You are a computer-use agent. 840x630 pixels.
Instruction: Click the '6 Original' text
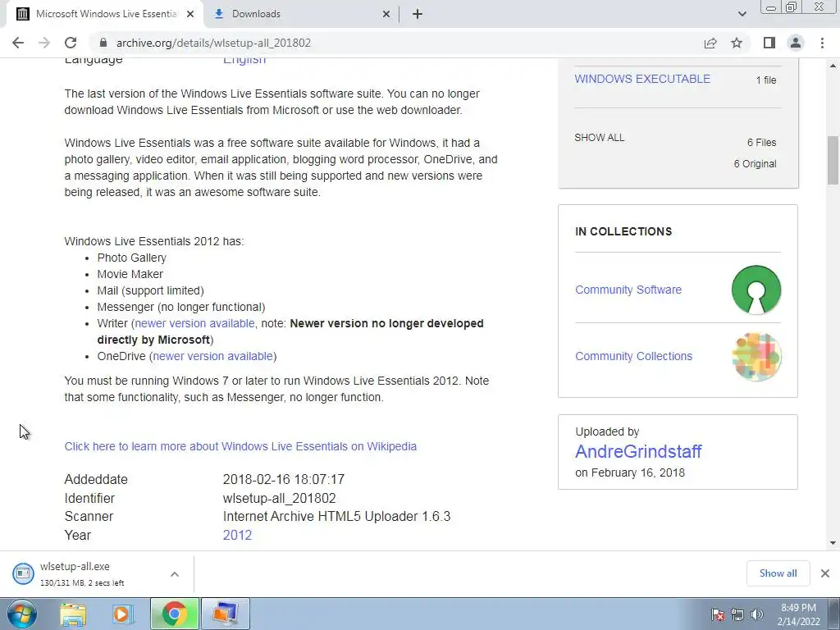pos(755,164)
